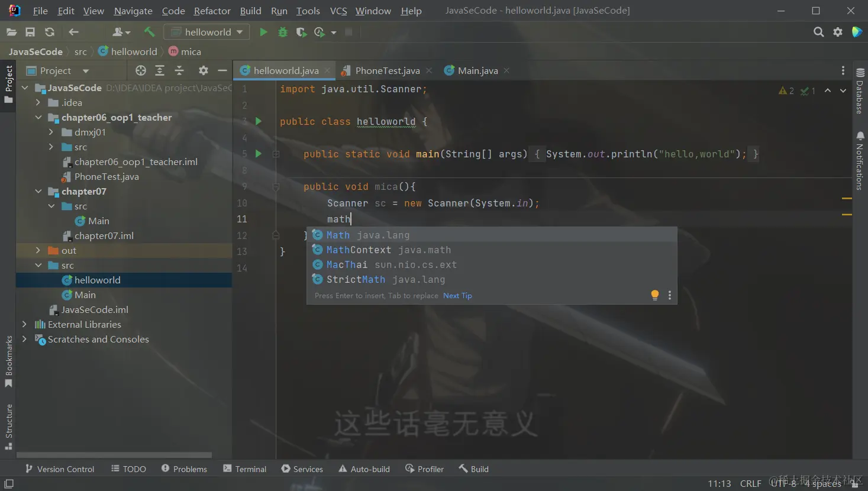Open completion popup more options dots
Viewport: 868px width, 491px height.
[x=669, y=295]
